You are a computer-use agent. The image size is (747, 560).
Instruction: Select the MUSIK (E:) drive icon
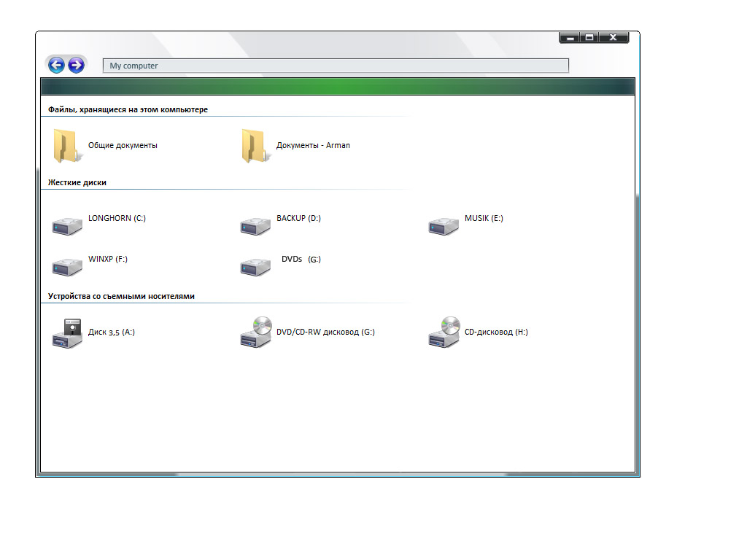[x=443, y=226]
